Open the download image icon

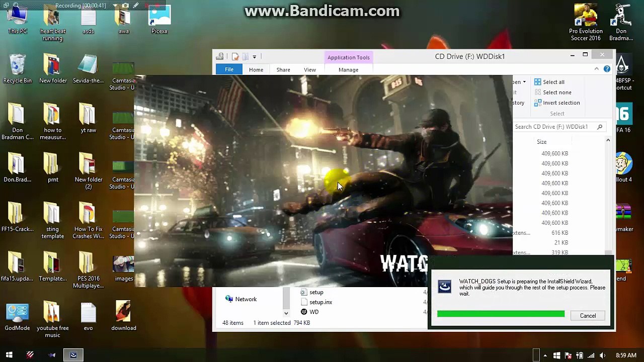(x=123, y=317)
